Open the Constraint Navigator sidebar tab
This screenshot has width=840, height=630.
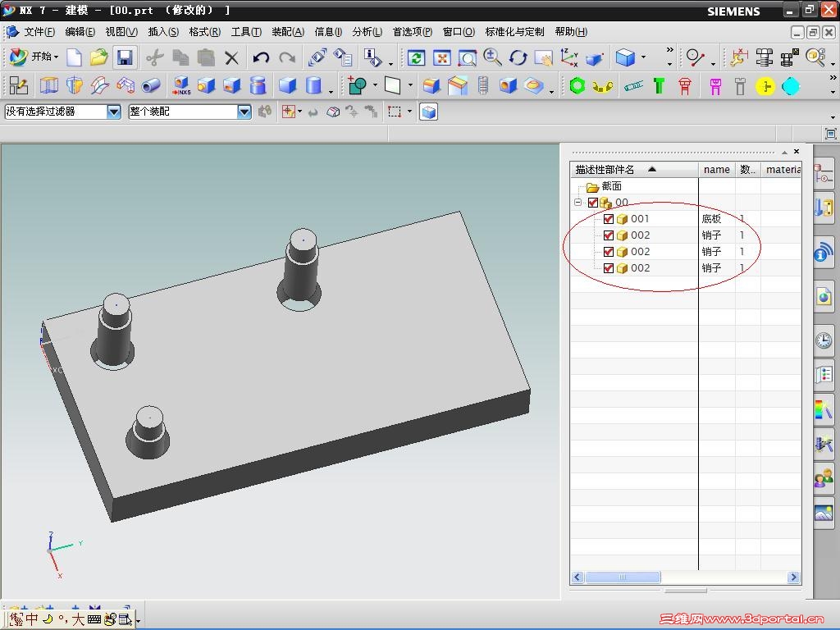click(824, 208)
